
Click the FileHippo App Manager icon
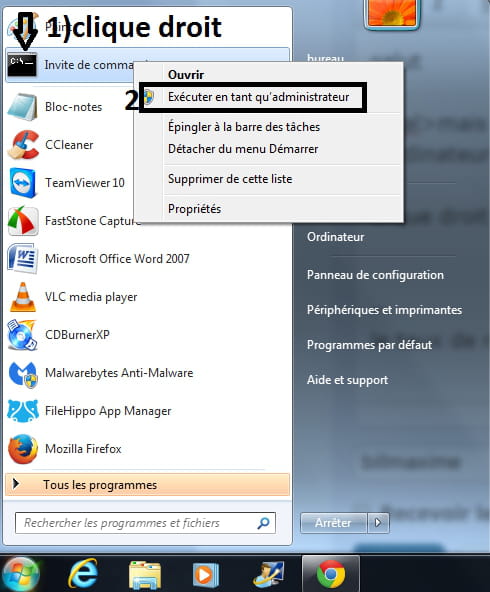pyautogui.click(x=23, y=411)
